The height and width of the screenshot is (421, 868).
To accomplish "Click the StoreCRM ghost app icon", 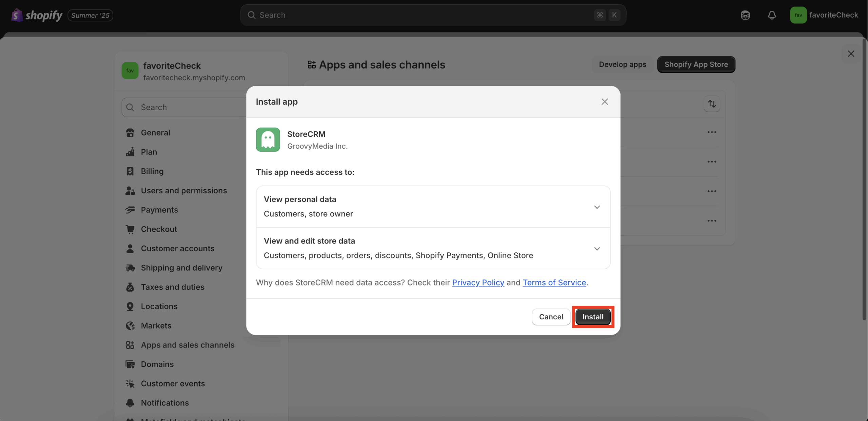I will point(268,140).
